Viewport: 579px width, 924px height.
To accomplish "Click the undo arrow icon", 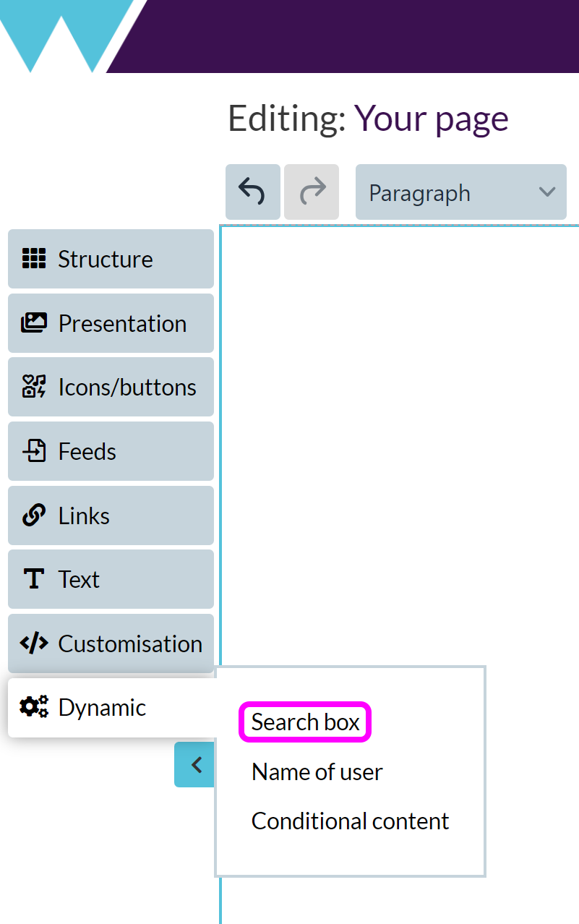I will (x=252, y=192).
